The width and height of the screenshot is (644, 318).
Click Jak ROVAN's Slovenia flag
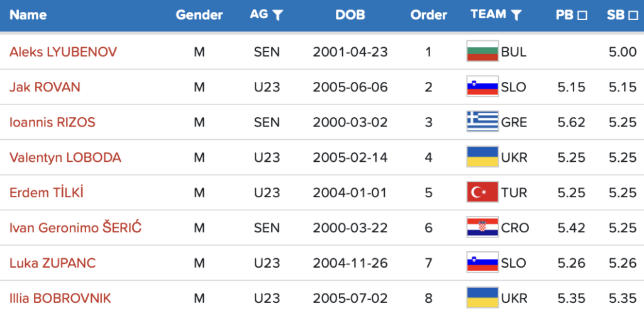pyautogui.click(x=482, y=87)
